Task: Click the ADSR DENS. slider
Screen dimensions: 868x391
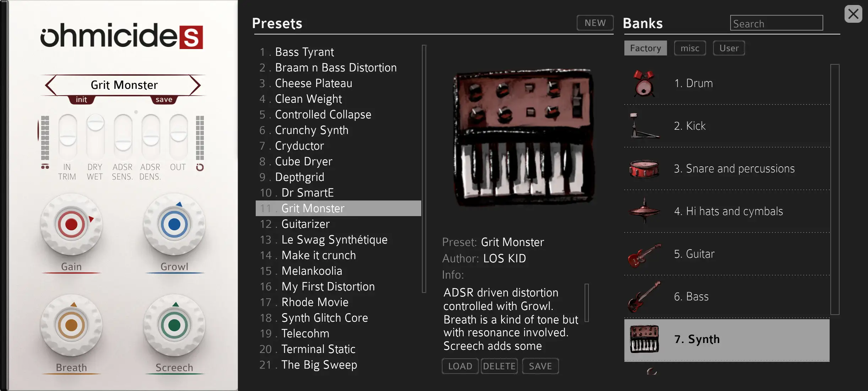Action: [151, 137]
